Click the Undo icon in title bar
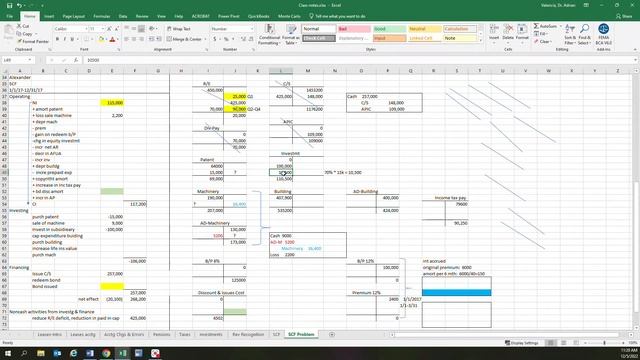 [x=19, y=5]
